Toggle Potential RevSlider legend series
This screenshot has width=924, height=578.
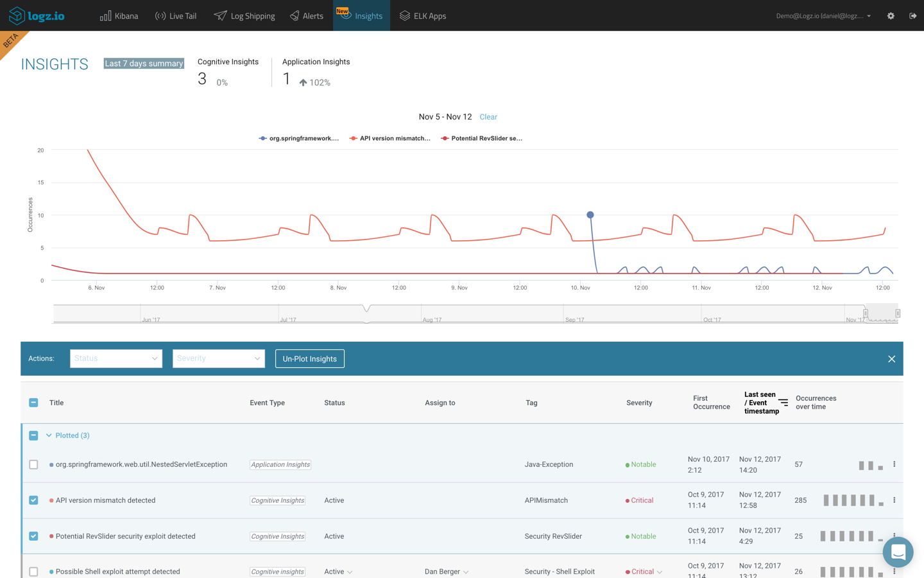pos(481,138)
